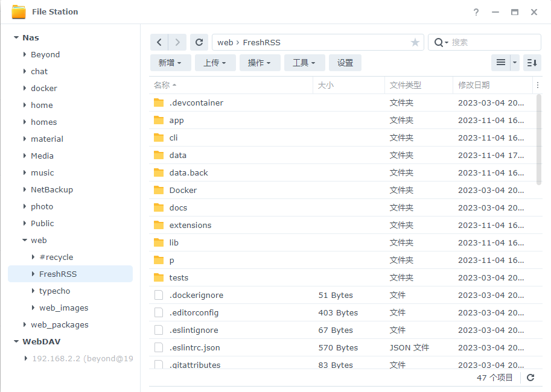
Task: Refresh item count in the status bar
Action: (530, 378)
